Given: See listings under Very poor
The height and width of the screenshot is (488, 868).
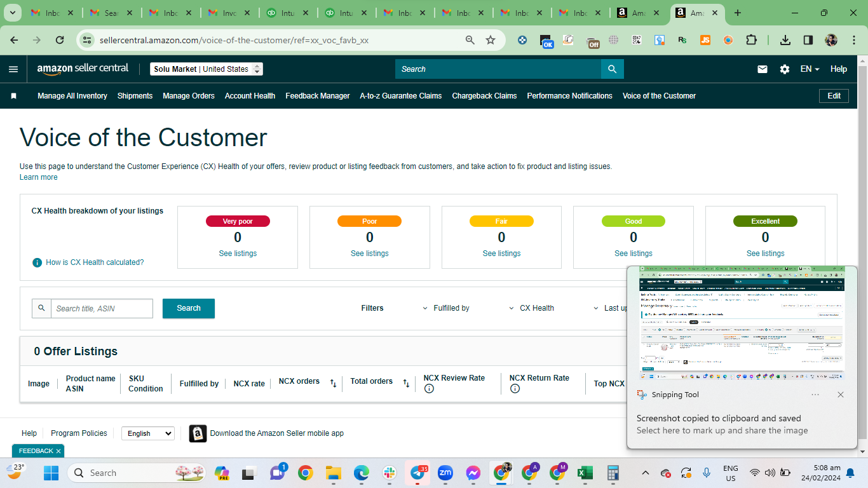Looking at the screenshot, I should (x=238, y=254).
